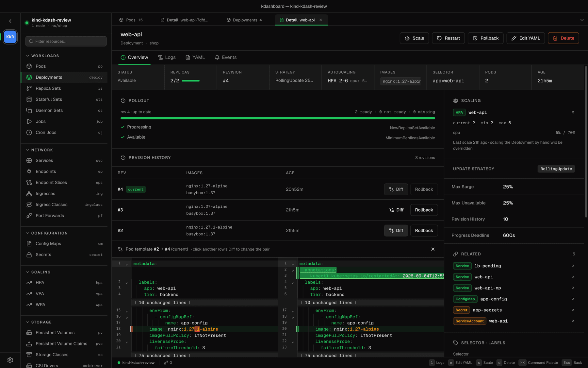The image size is (588, 368).
Task: Click the Edit YAML button in header
Action: tap(526, 38)
